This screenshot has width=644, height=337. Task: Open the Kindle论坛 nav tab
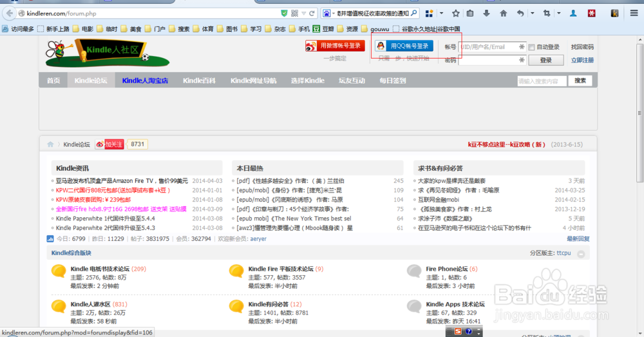pos(91,81)
